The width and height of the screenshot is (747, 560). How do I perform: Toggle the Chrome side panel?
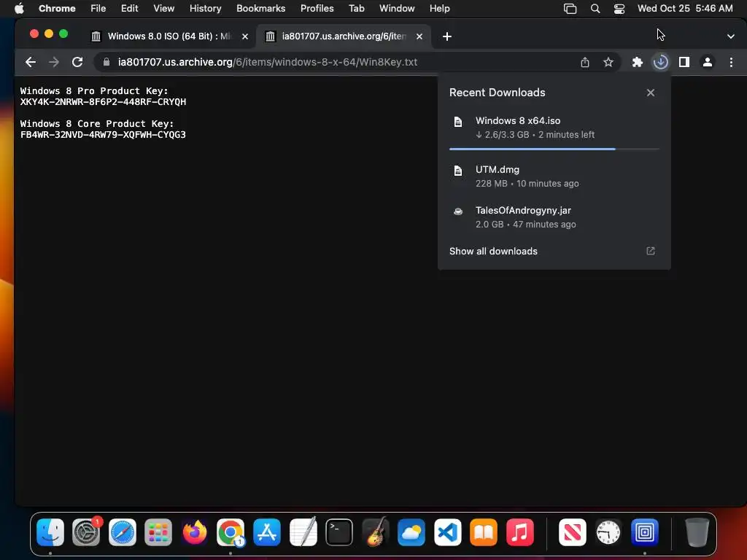pos(684,62)
